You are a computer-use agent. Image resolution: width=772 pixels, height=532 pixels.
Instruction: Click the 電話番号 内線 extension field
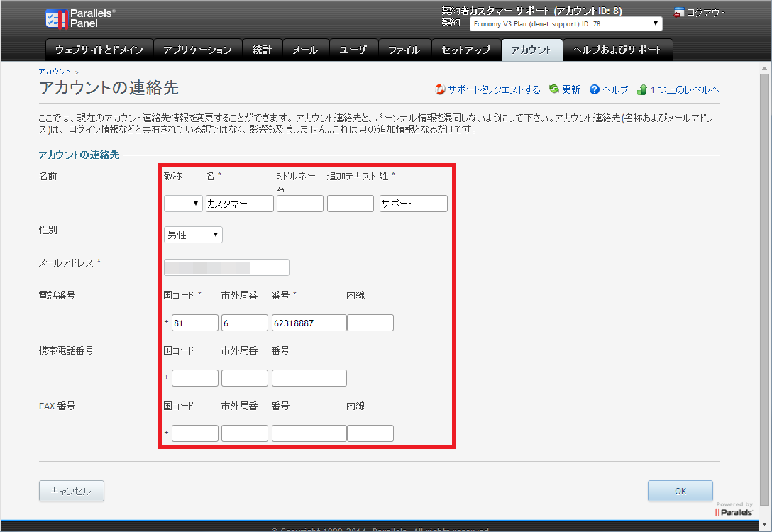[x=370, y=323]
